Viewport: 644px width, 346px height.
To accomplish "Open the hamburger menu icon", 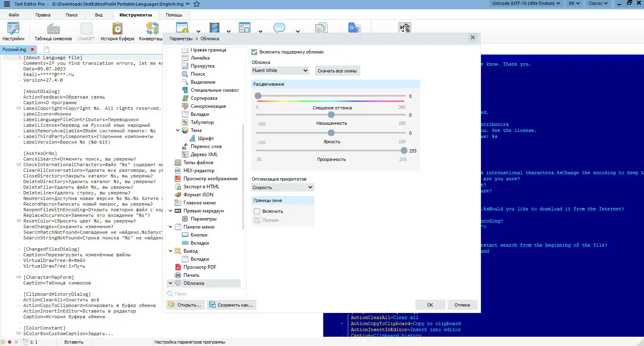I will pos(6,4).
